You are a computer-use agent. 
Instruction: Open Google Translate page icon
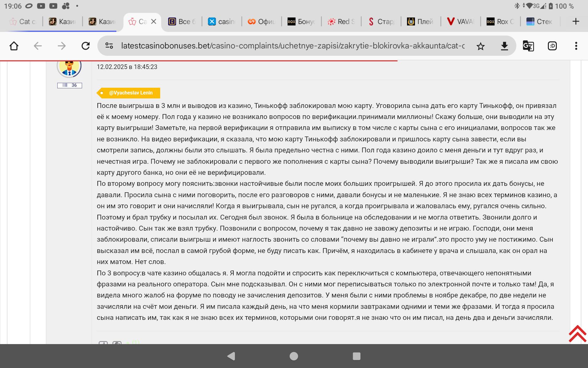tap(528, 46)
